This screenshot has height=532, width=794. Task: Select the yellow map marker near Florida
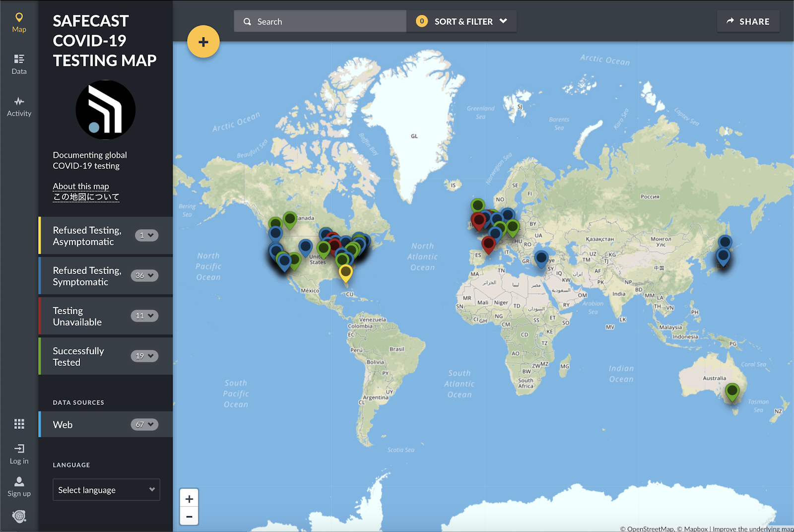346,272
